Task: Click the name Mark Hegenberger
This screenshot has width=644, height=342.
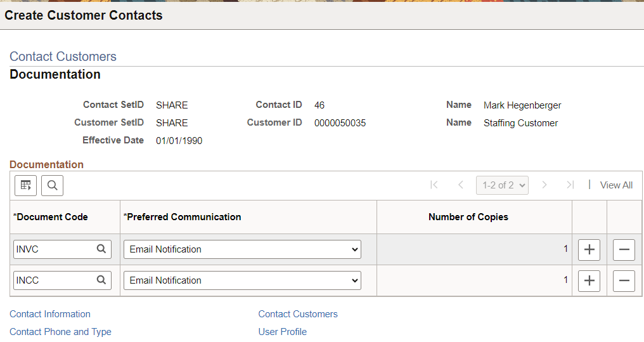Action: (x=522, y=105)
